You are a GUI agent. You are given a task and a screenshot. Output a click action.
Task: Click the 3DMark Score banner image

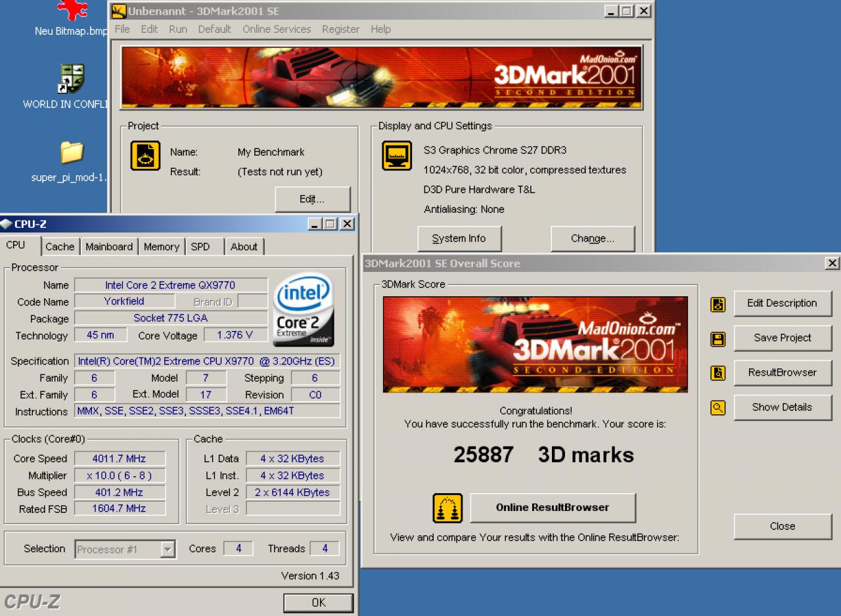[x=535, y=344]
